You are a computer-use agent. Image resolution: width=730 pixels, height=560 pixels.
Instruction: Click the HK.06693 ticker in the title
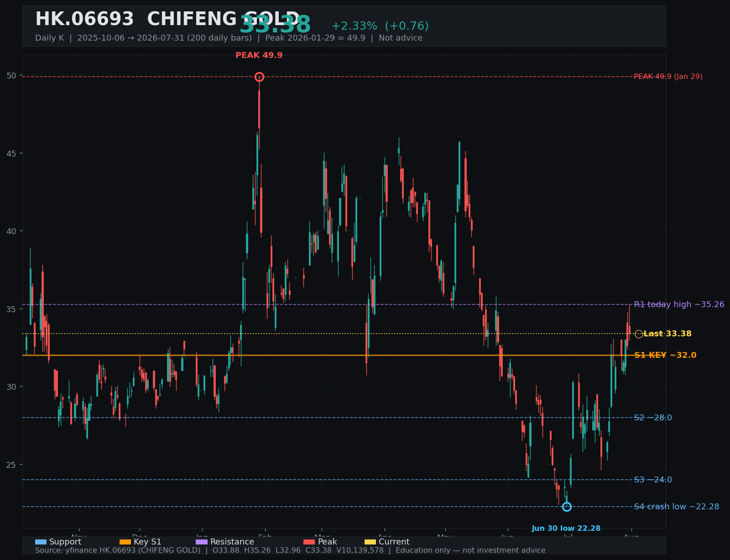click(x=84, y=20)
